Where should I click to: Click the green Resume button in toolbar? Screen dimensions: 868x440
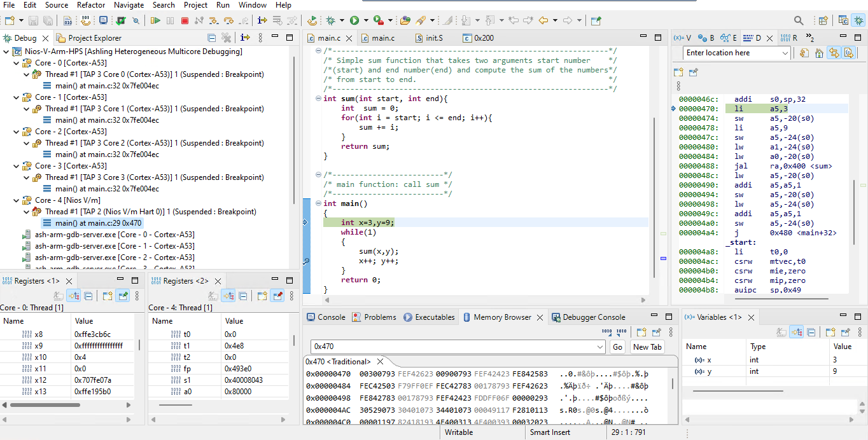click(155, 20)
